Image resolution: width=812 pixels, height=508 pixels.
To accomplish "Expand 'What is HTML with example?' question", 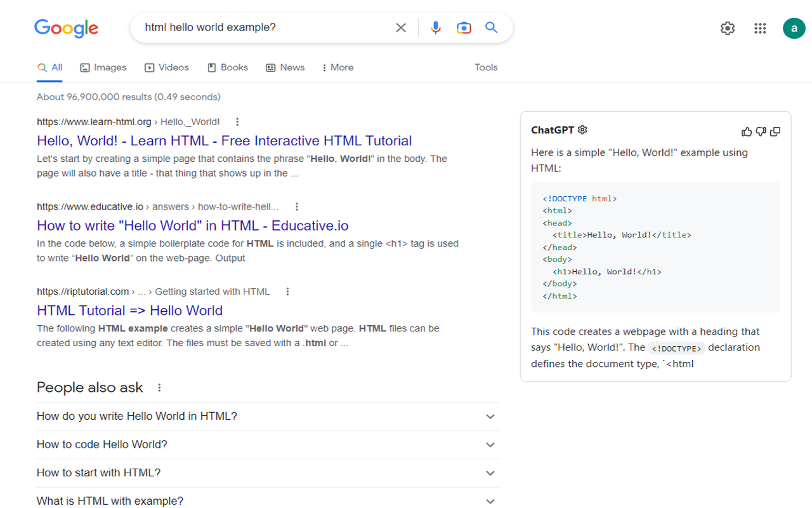I will click(268, 500).
